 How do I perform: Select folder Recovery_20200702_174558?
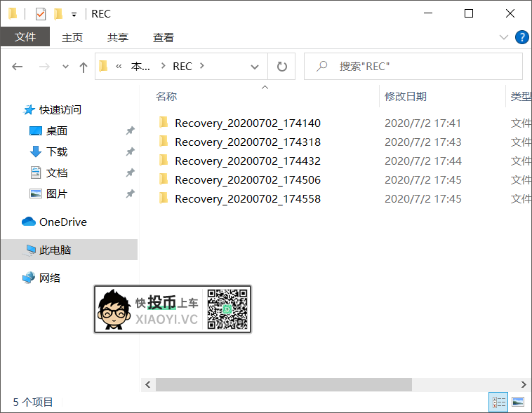point(247,199)
